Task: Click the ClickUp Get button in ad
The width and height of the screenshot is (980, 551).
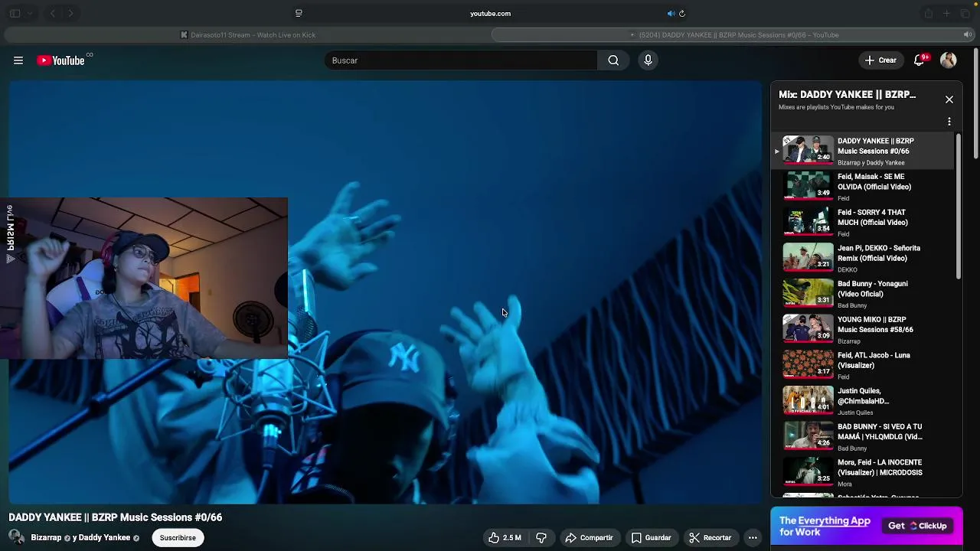Action: pos(917,526)
